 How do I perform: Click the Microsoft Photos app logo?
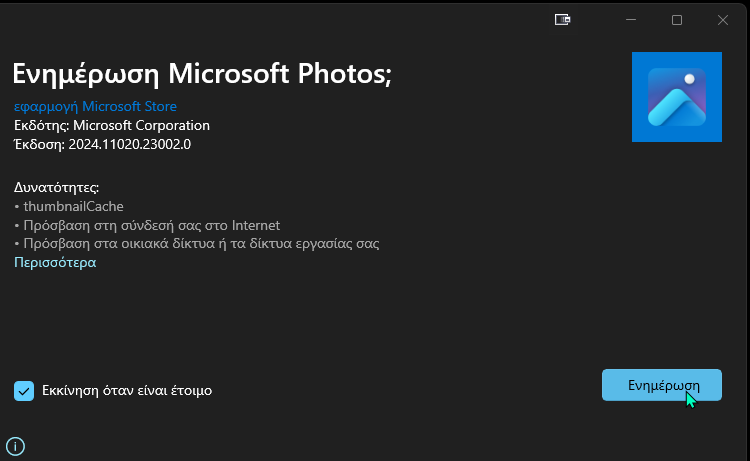tap(676, 97)
